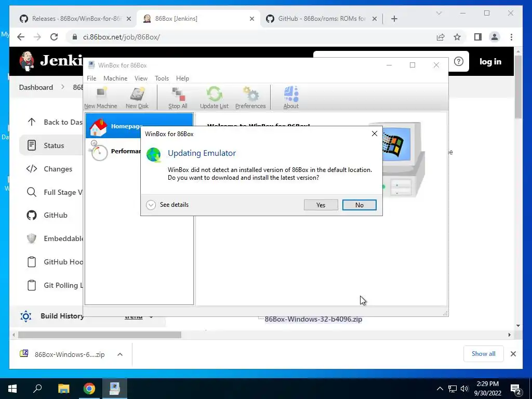
Task: Close the Chrome downloads bar
Action: click(x=513, y=354)
